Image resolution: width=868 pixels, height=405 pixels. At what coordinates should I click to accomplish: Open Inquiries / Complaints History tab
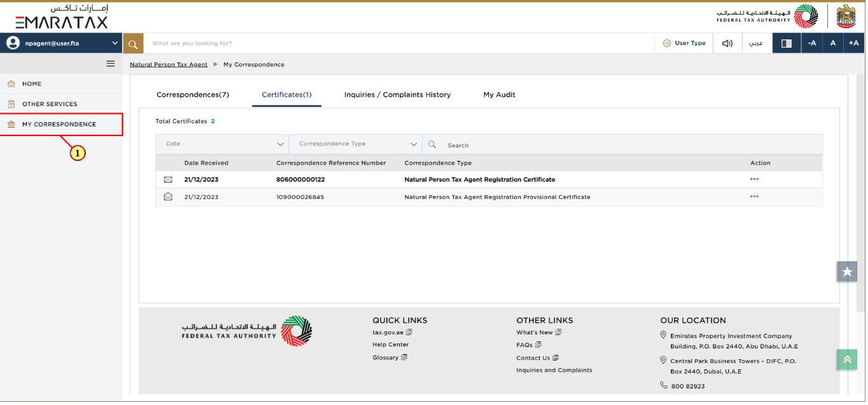397,95
